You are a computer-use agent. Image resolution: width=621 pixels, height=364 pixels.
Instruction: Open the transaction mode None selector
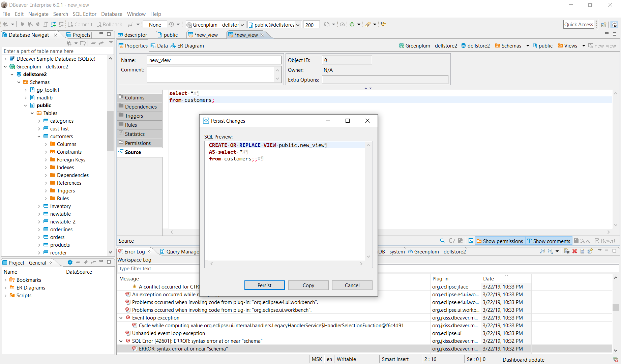click(155, 25)
